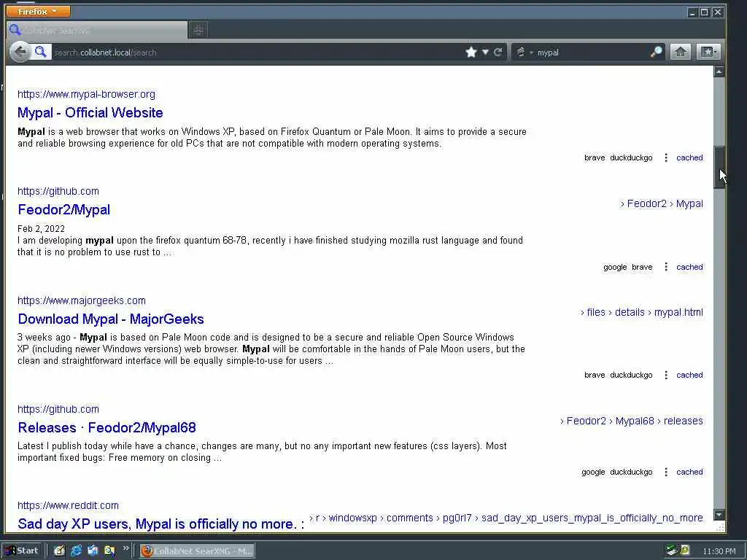Image resolution: width=747 pixels, height=560 pixels.
Task: Open a new tab with the plus button
Action: 198,31
